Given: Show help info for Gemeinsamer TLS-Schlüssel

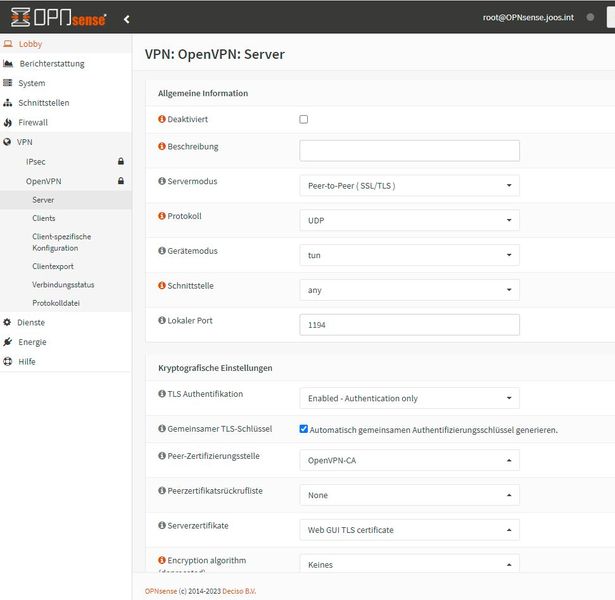Looking at the screenshot, I should 162,429.
